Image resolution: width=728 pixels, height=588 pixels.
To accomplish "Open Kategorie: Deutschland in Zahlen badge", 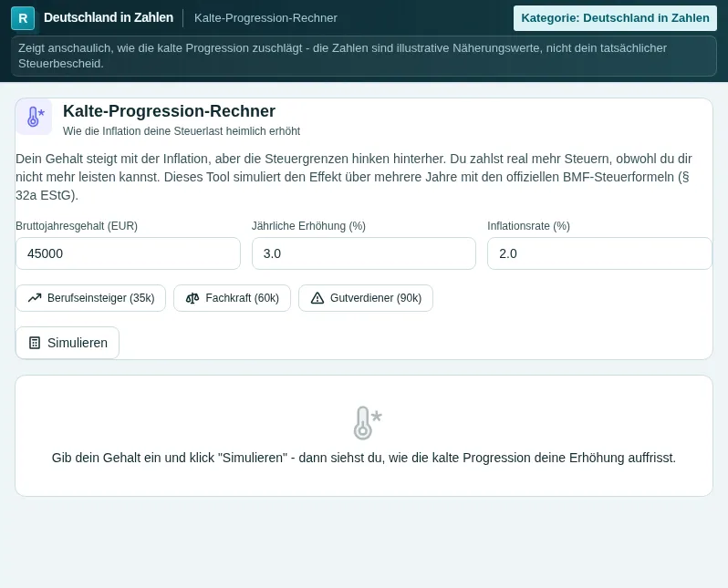I will coord(615,18).
